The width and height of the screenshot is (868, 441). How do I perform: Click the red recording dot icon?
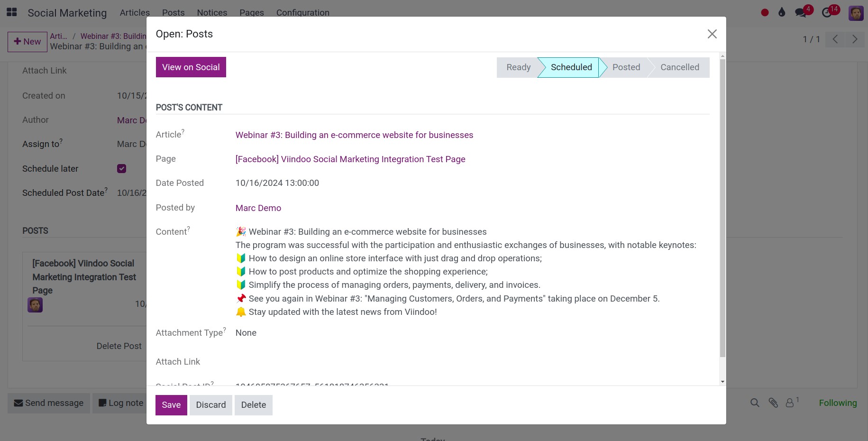coord(765,13)
